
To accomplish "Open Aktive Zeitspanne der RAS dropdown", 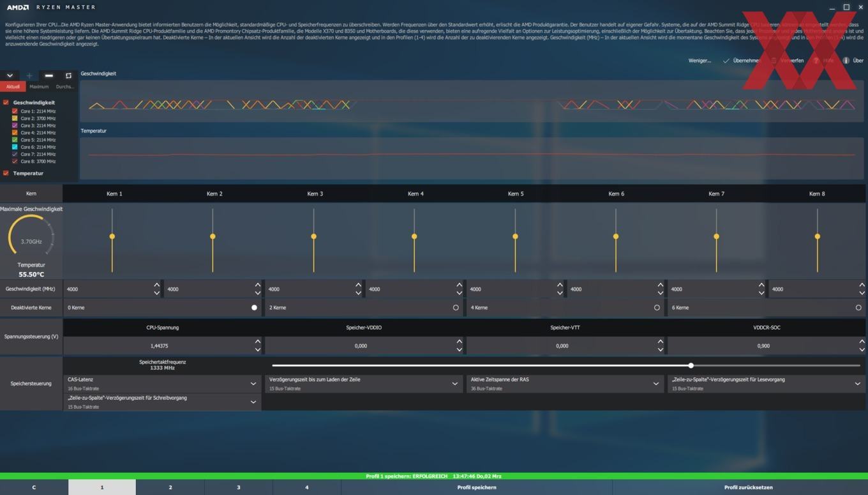I will coord(565,383).
